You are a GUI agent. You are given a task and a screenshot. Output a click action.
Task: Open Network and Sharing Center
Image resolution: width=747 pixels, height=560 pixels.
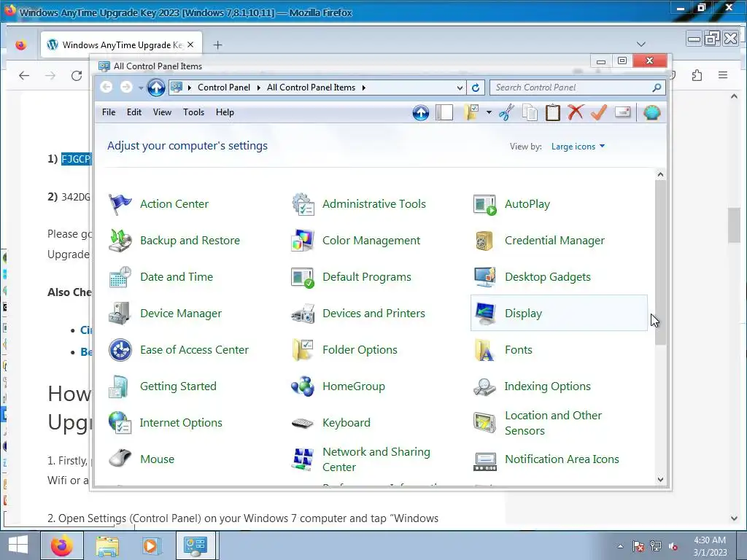tap(361, 459)
